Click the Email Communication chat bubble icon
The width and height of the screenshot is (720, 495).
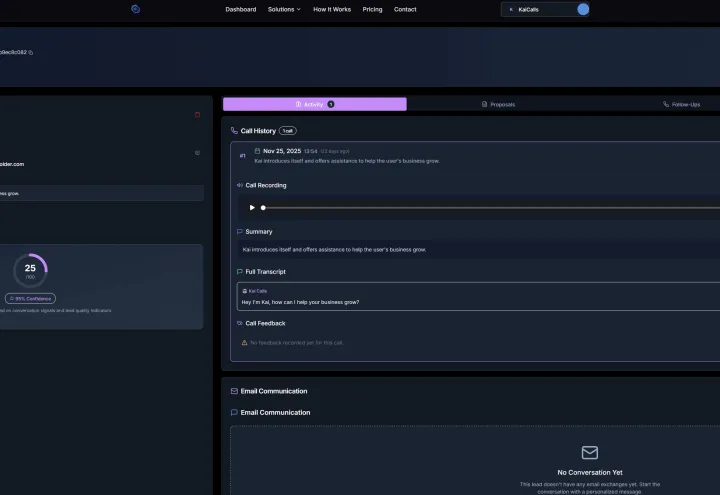(234, 412)
